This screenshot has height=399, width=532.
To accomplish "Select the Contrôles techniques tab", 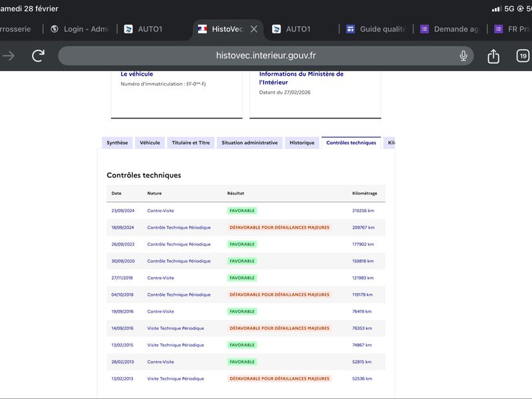I will click(x=351, y=143).
